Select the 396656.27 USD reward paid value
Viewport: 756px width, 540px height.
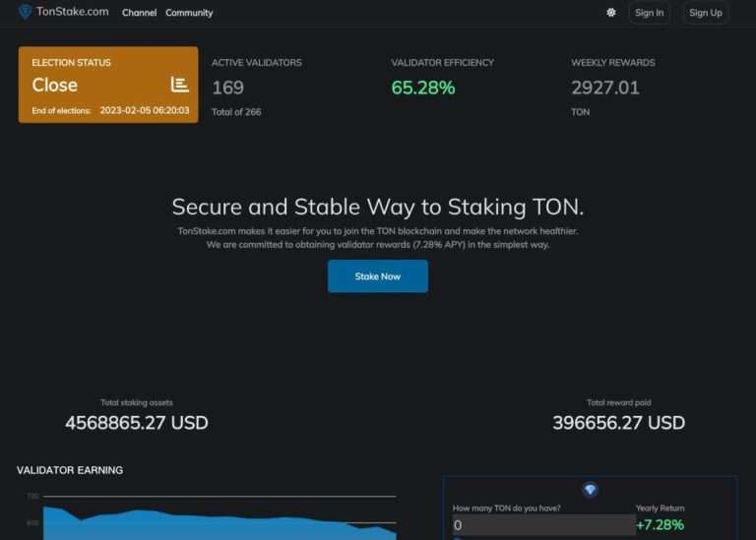tap(618, 423)
